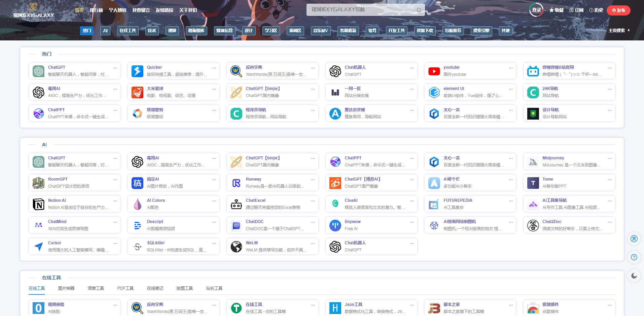The image size is (644, 316).
Task: Click the 赏 donate icon on right edge
Action: [634, 239]
